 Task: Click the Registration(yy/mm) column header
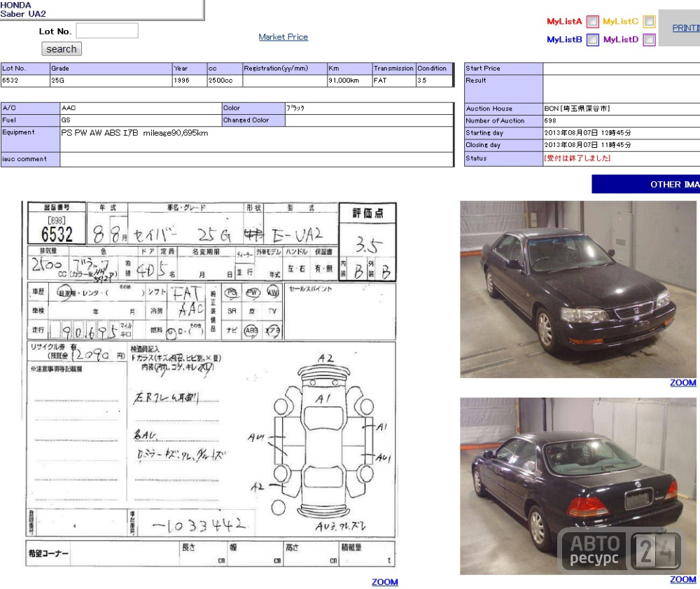click(276, 69)
